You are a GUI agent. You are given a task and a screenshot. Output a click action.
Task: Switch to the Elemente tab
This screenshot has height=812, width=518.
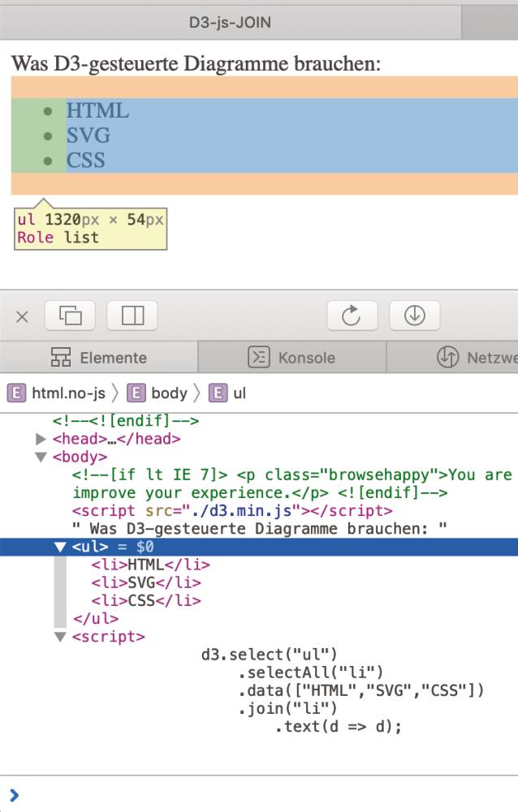pyautogui.click(x=98, y=357)
